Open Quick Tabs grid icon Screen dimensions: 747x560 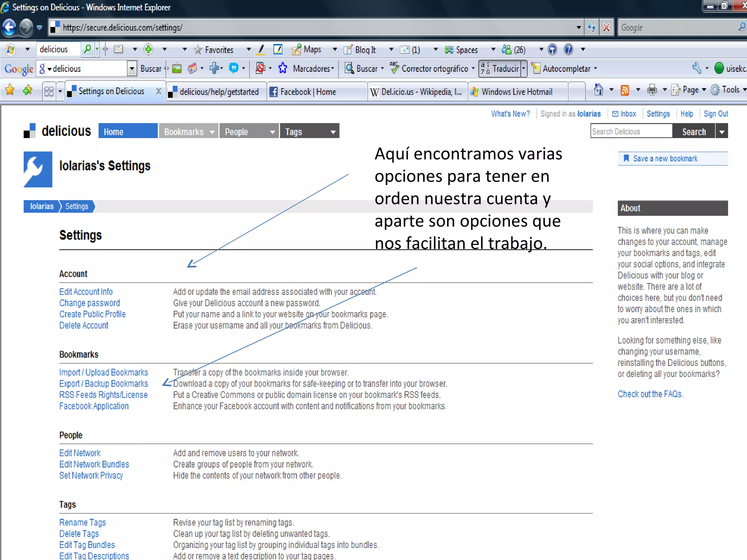click(x=49, y=91)
